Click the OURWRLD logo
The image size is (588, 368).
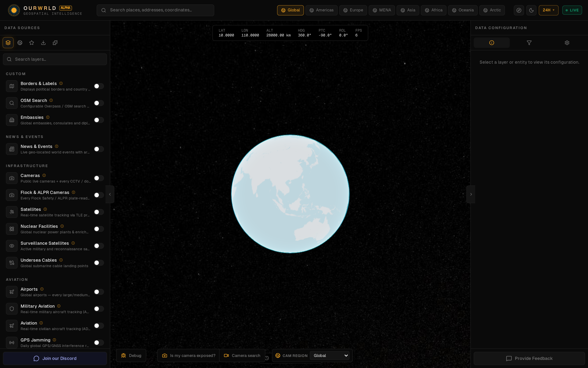pos(14,10)
